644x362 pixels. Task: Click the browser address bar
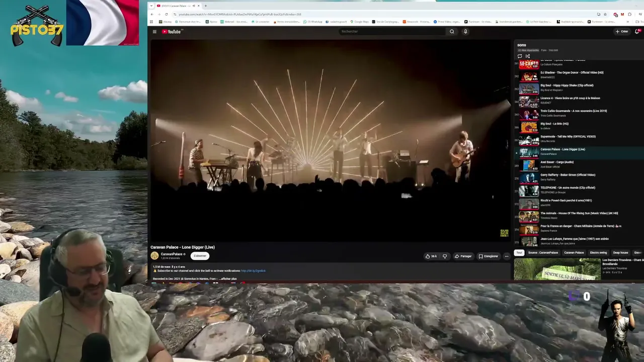[382, 14]
